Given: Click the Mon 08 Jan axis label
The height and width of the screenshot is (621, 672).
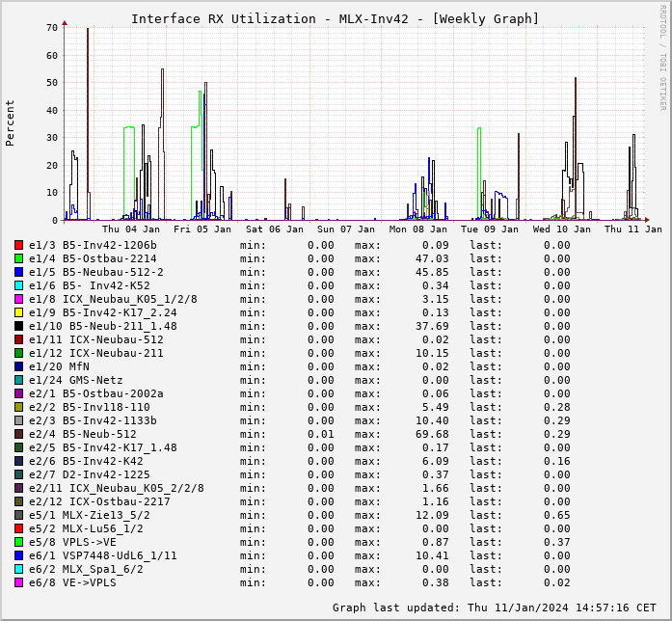Looking at the screenshot, I should (x=418, y=229).
